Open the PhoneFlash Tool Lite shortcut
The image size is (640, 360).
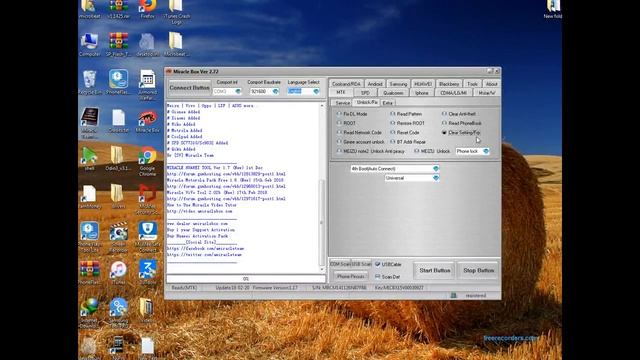(89, 237)
